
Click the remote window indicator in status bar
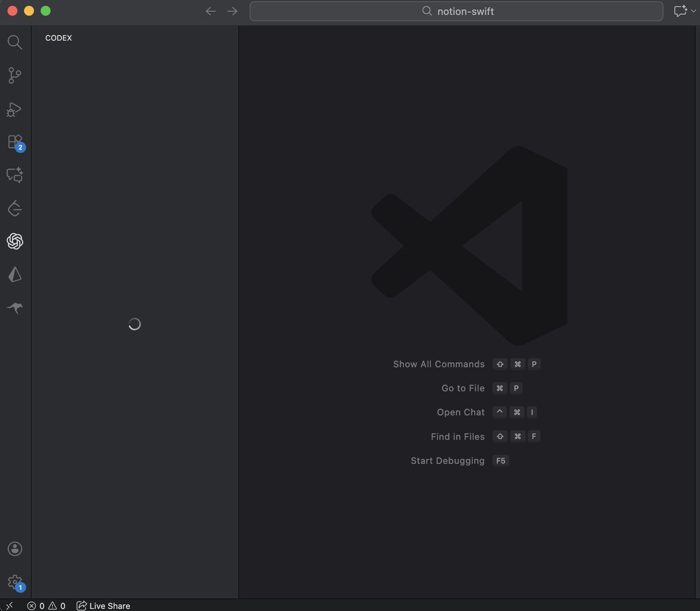pyautogui.click(x=9, y=605)
